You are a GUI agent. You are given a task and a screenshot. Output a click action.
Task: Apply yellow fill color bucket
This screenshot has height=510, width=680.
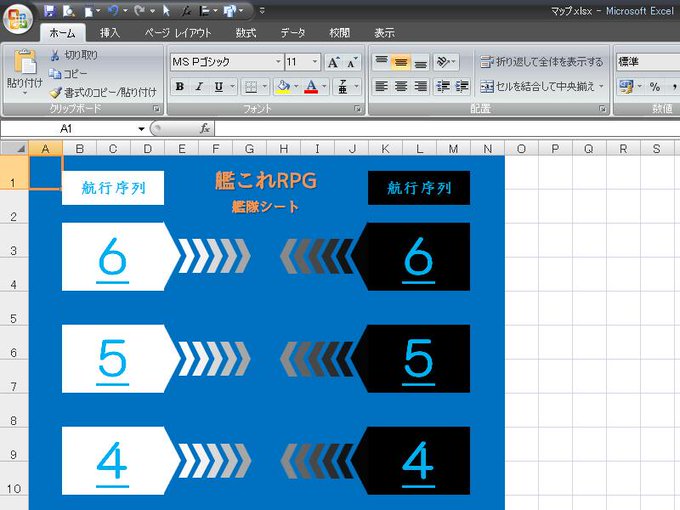coord(283,87)
